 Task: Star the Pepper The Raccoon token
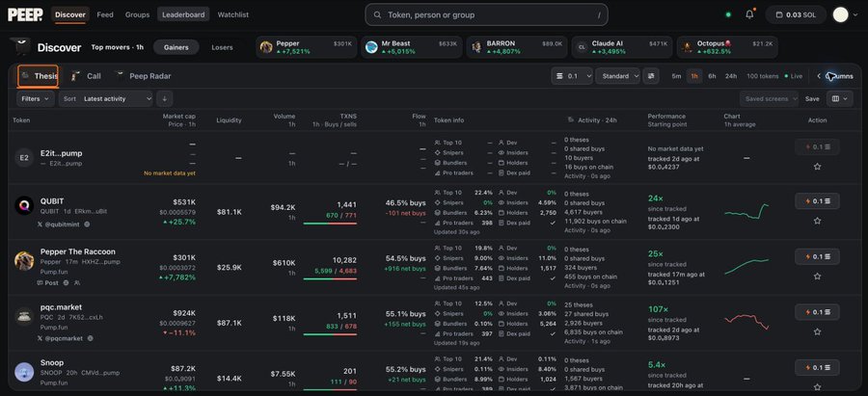pyautogui.click(x=817, y=276)
